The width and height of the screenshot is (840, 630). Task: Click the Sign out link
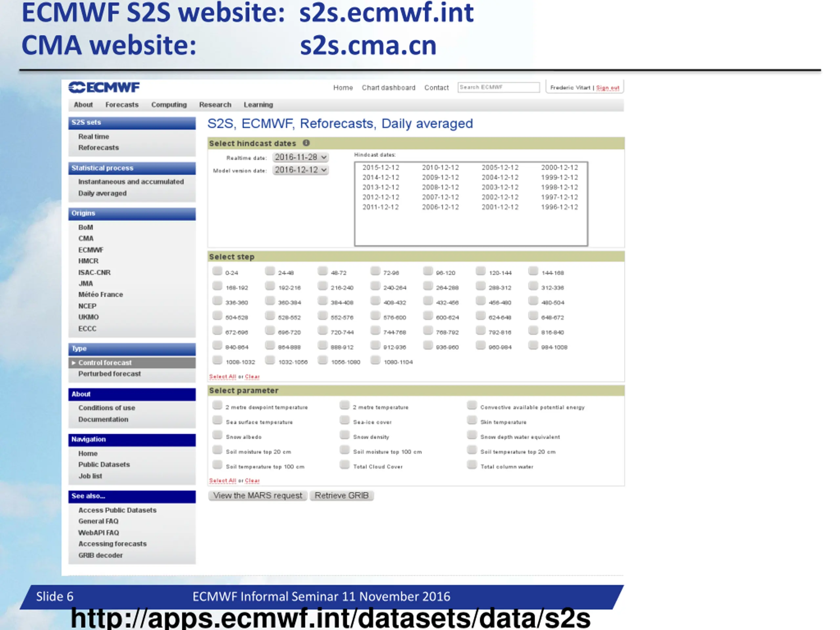[x=608, y=88]
